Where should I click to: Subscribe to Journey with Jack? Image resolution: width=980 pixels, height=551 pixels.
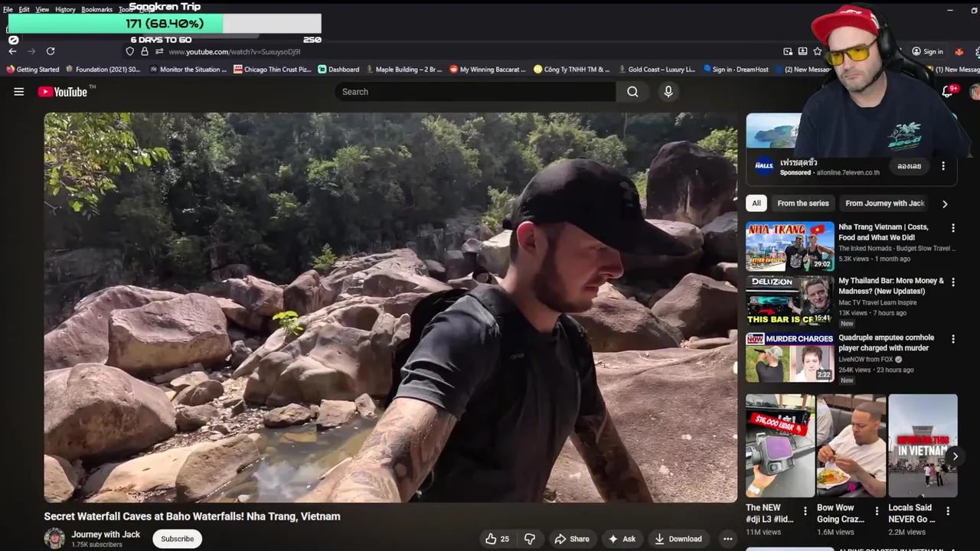click(177, 539)
